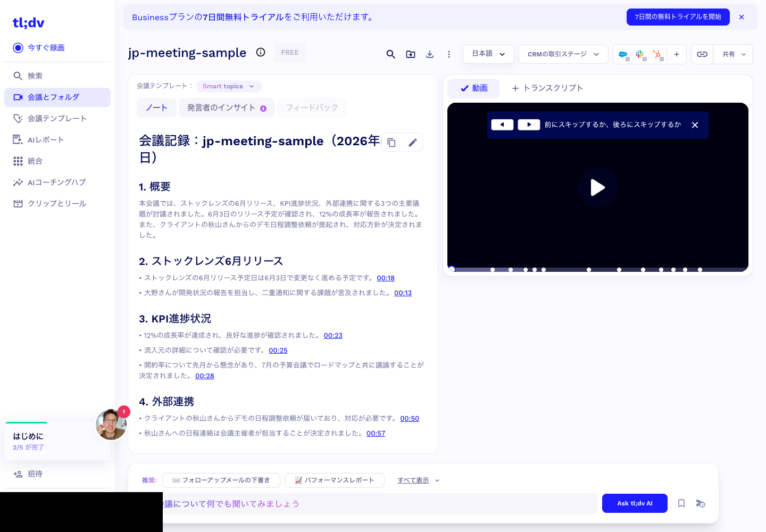Jump to timestamp 00:23

[333, 336]
